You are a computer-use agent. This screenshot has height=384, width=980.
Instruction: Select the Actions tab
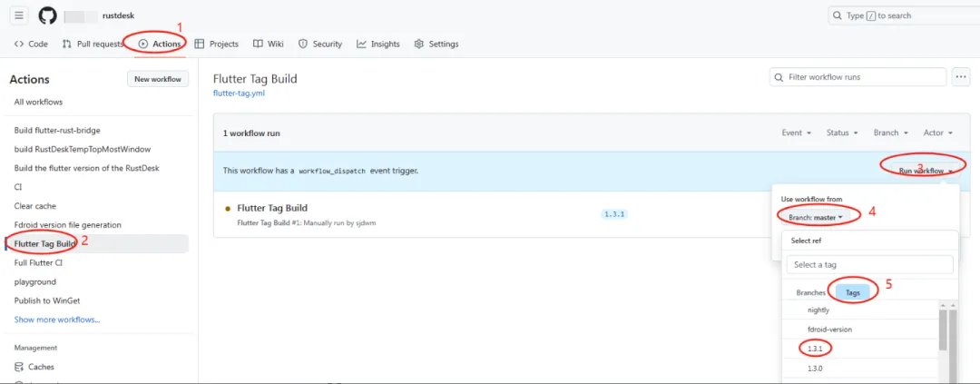(161, 44)
